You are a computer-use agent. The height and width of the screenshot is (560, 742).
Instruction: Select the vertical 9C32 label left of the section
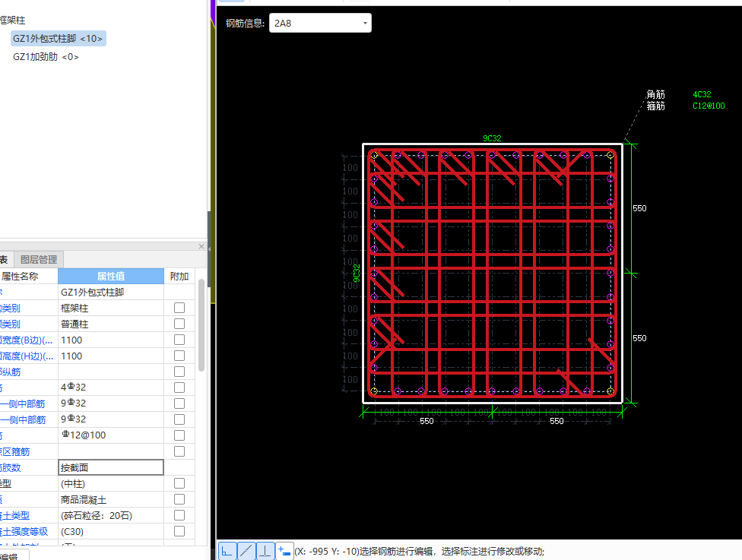pyautogui.click(x=357, y=273)
